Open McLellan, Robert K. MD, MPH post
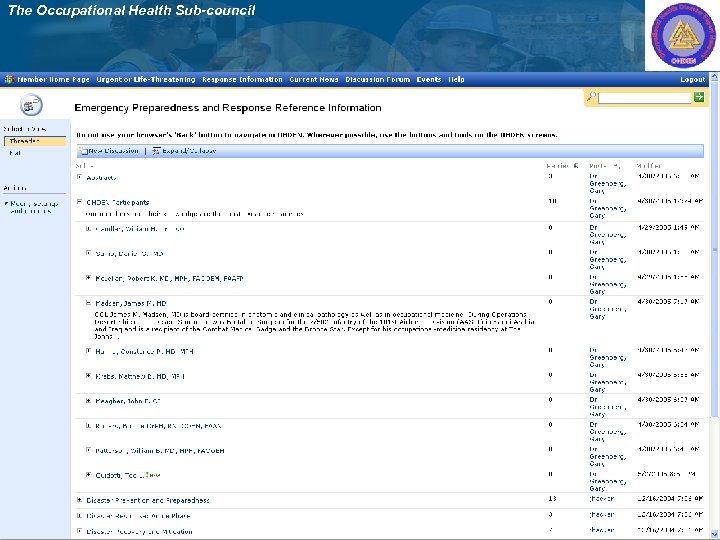720x540 pixels. (169, 278)
